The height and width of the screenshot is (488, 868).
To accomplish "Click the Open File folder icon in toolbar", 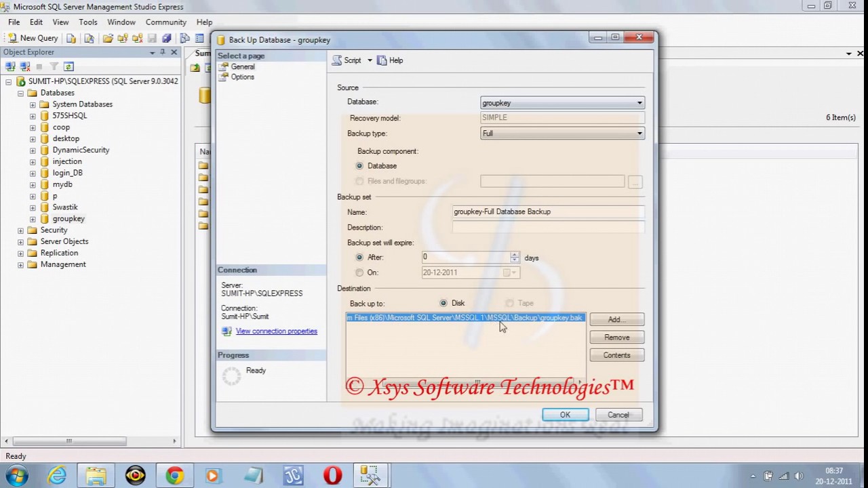I will point(108,39).
